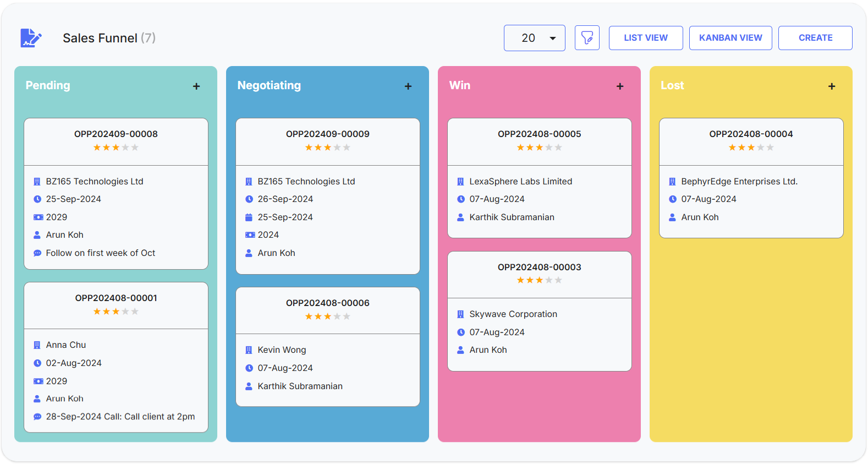
Task: Click plus icon in the Win column
Action: 620,86
